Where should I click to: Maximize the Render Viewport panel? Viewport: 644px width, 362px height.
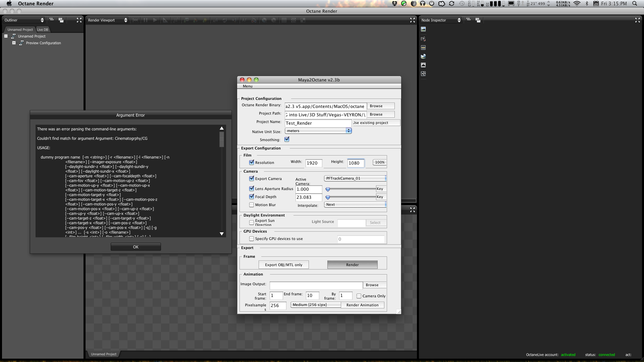[x=413, y=20]
